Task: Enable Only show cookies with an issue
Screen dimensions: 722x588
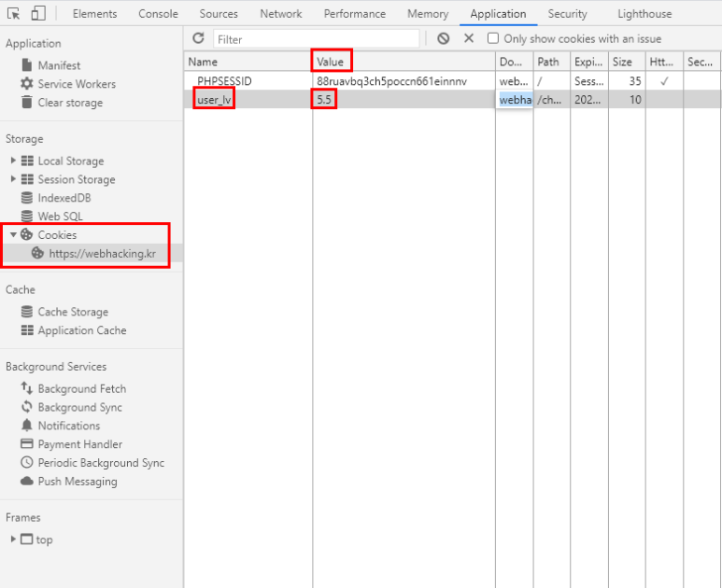Action: [492, 38]
